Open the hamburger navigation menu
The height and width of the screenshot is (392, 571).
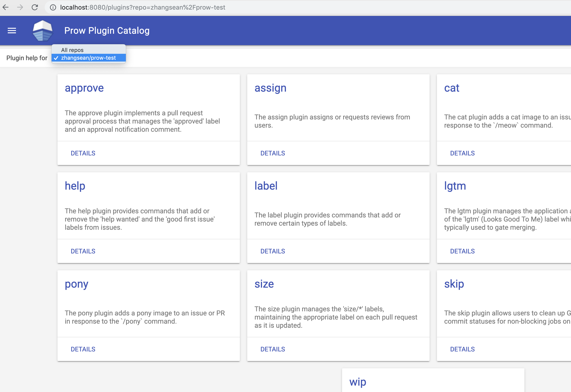coord(12,31)
